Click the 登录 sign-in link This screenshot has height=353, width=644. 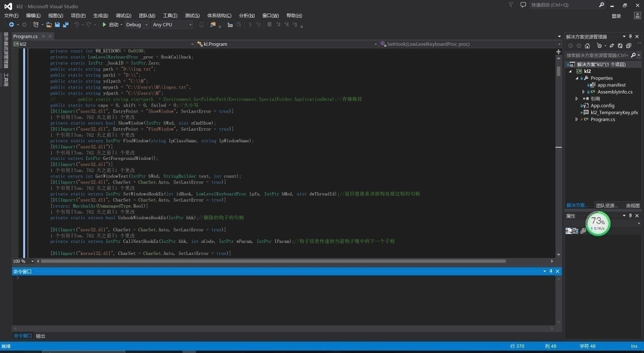pos(616,16)
